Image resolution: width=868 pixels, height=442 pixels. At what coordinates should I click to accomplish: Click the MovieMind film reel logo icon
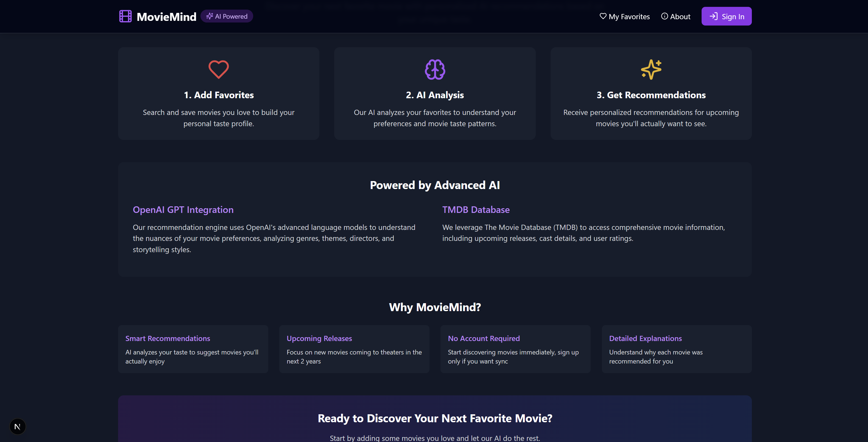coord(125,16)
